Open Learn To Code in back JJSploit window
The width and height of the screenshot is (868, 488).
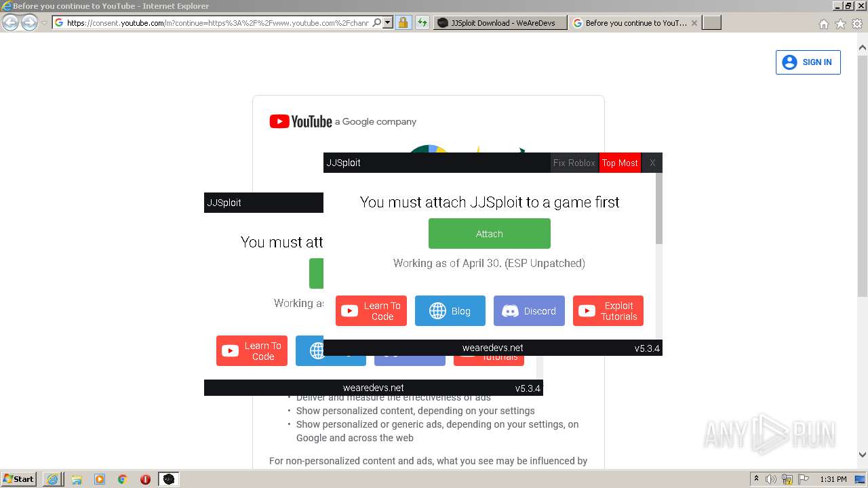pyautogui.click(x=252, y=351)
